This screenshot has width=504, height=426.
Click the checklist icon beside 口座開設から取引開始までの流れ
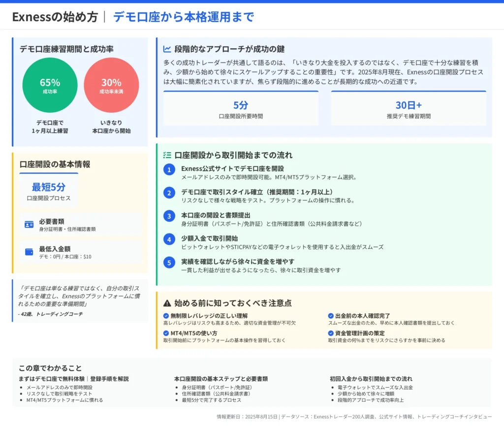click(x=167, y=155)
